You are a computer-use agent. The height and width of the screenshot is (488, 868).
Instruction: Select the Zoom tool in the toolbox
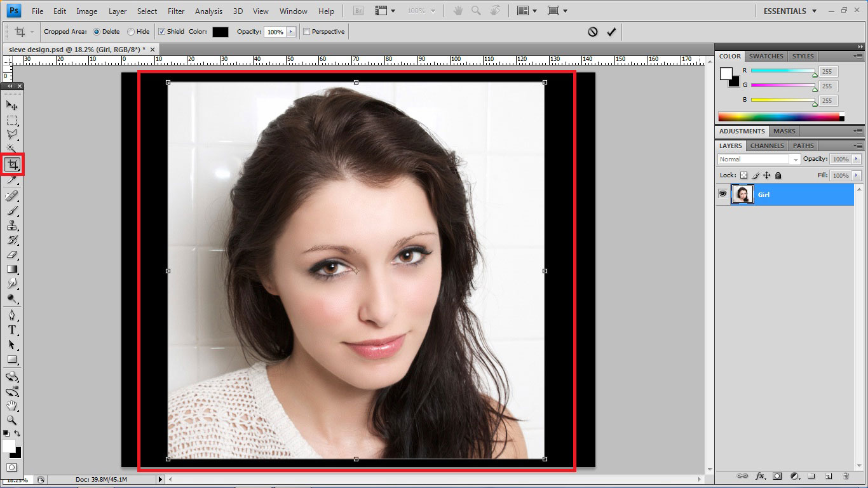[x=12, y=420]
